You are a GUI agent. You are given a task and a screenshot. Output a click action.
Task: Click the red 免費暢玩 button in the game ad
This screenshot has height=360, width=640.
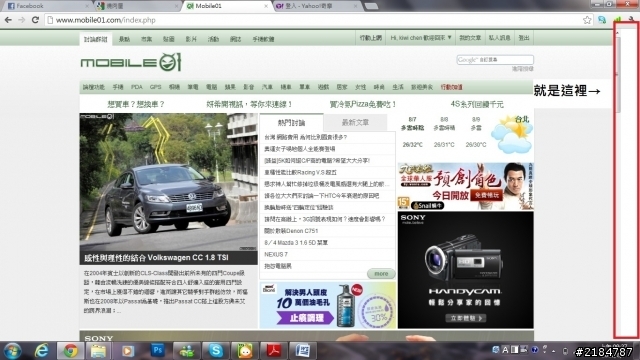click(x=486, y=196)
